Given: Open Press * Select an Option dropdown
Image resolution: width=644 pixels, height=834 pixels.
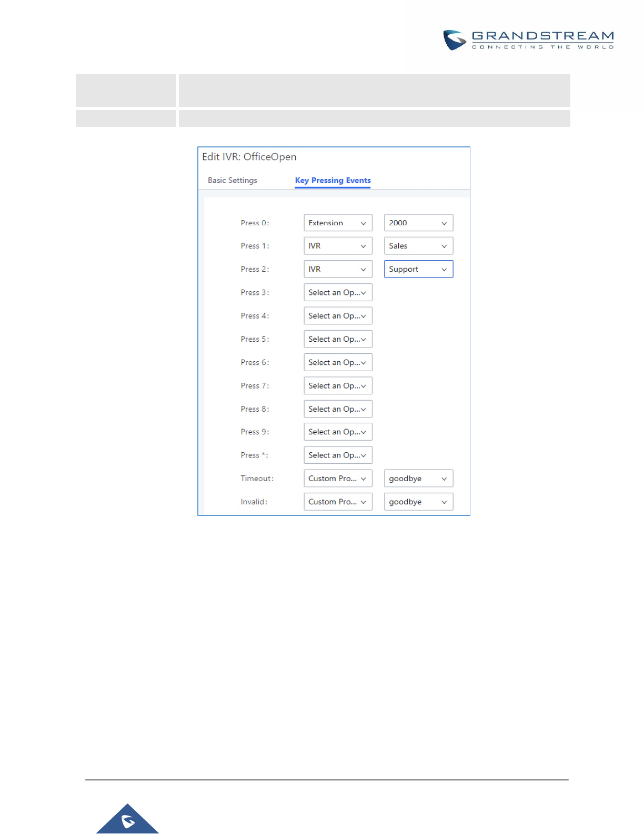Looking at the screenshot, I should pos(338,455).
